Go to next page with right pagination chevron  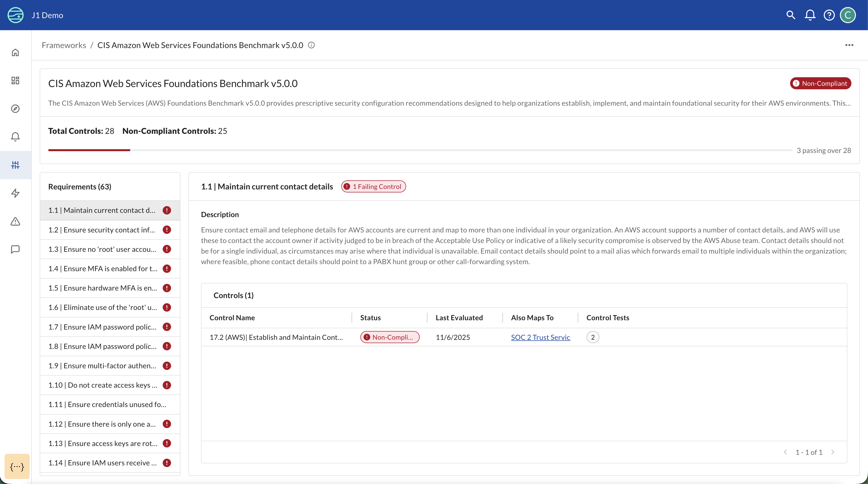click(x=833, y=452)
